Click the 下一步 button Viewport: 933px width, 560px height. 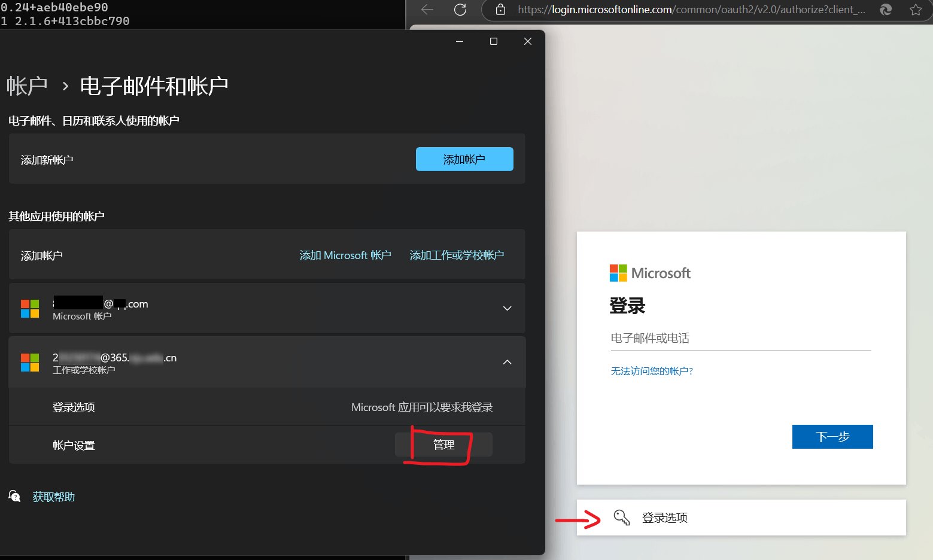click(832, 437)
